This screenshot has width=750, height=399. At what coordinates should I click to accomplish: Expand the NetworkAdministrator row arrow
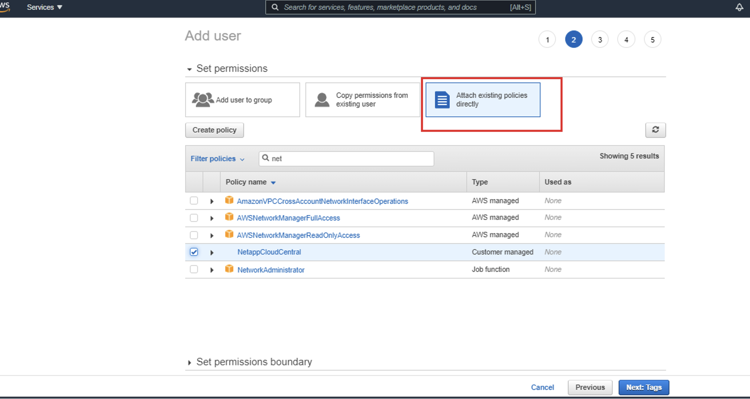coord(211,270)
